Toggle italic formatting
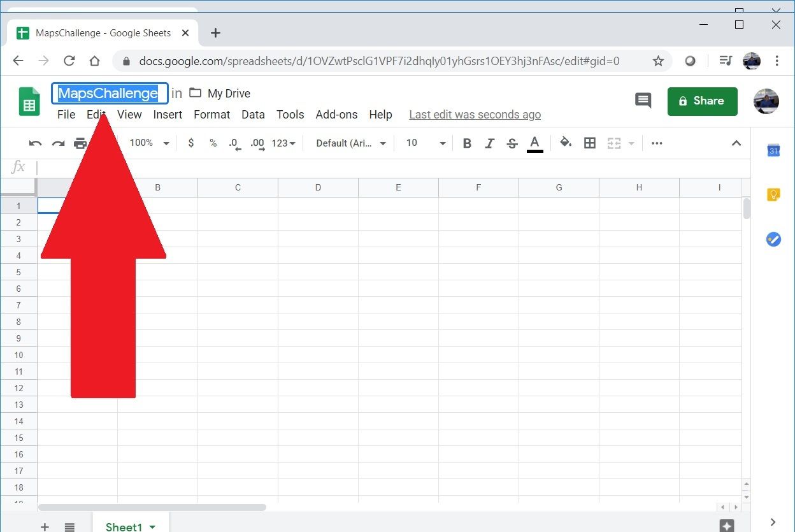The width and height of the screenshot is (795, 532). [x=489, y=143]
